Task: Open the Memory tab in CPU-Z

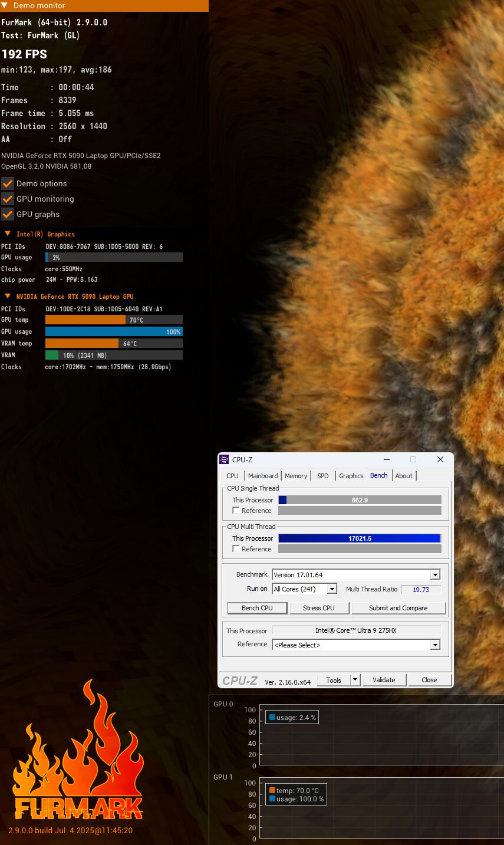Action: click(296, 476)
